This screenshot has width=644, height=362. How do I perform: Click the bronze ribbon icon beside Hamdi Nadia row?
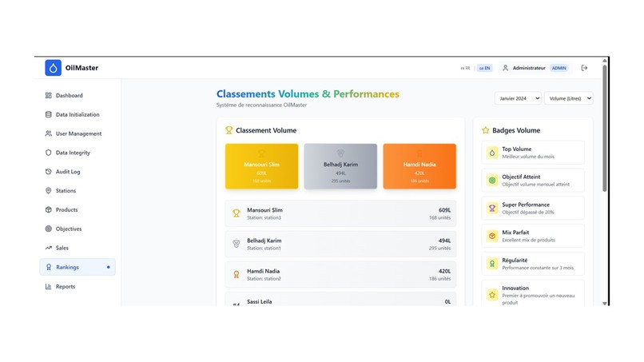coord(237,274)
